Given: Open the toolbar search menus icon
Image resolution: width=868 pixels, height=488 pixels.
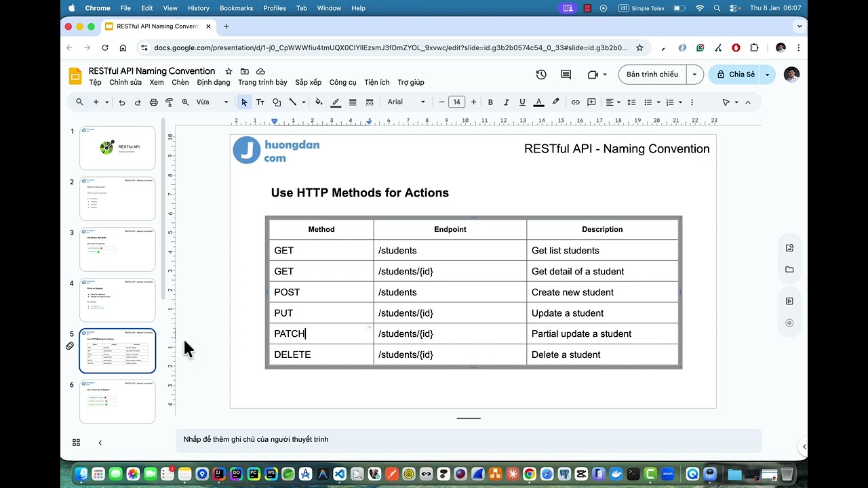Looking at the screenshot, I should 79,102.
